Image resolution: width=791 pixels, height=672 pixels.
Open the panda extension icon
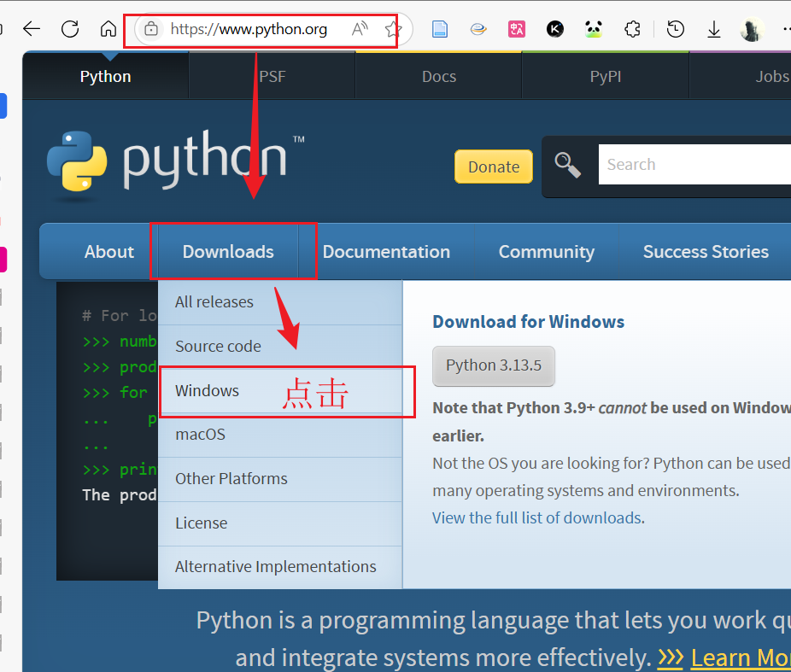594,29
